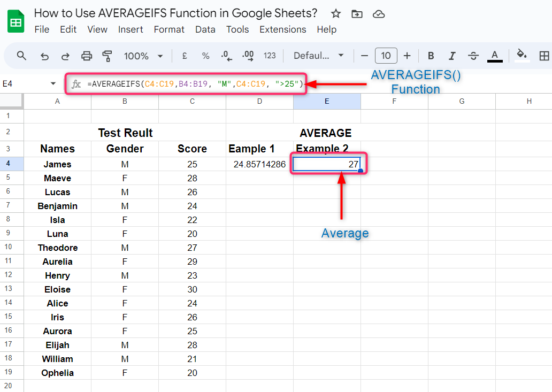Redo the last action
552x392 pixels.
pos(65,56)
